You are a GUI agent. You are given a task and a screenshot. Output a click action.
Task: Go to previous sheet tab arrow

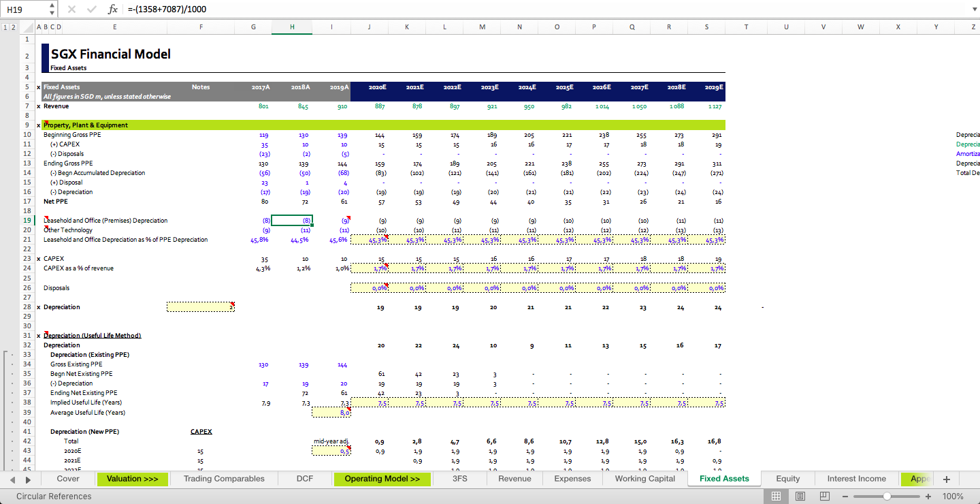pos(11,479)
